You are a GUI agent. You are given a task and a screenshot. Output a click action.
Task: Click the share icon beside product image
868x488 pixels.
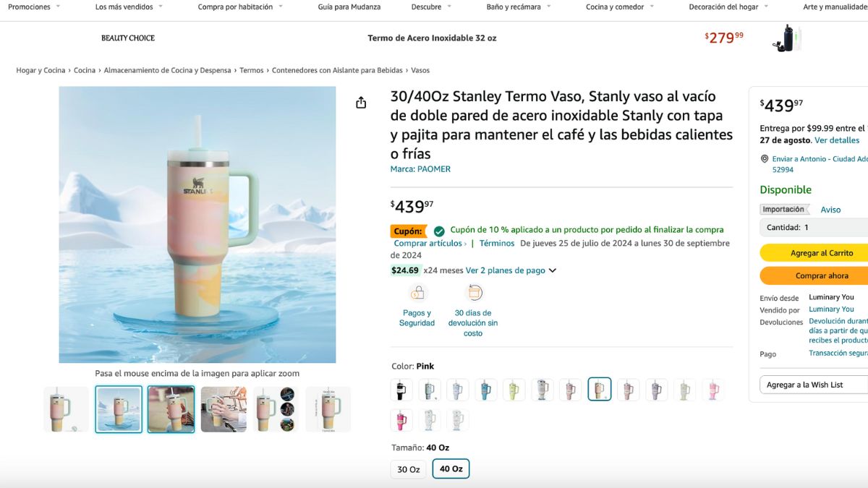coord(361,103)
